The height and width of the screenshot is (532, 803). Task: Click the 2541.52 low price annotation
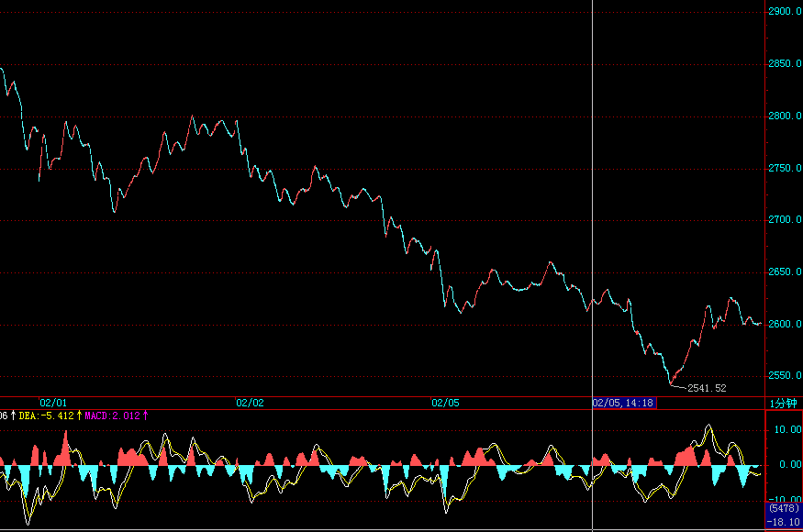(707, 388)
